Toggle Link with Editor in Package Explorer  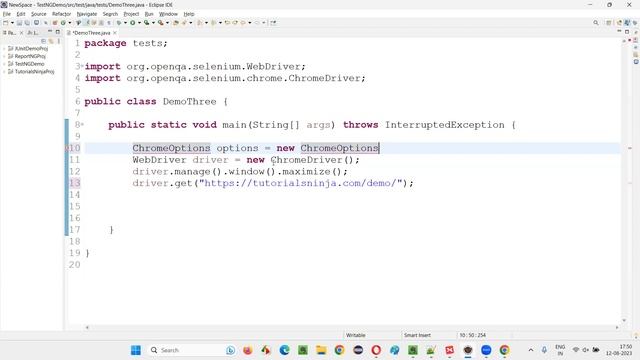[51, 41]
